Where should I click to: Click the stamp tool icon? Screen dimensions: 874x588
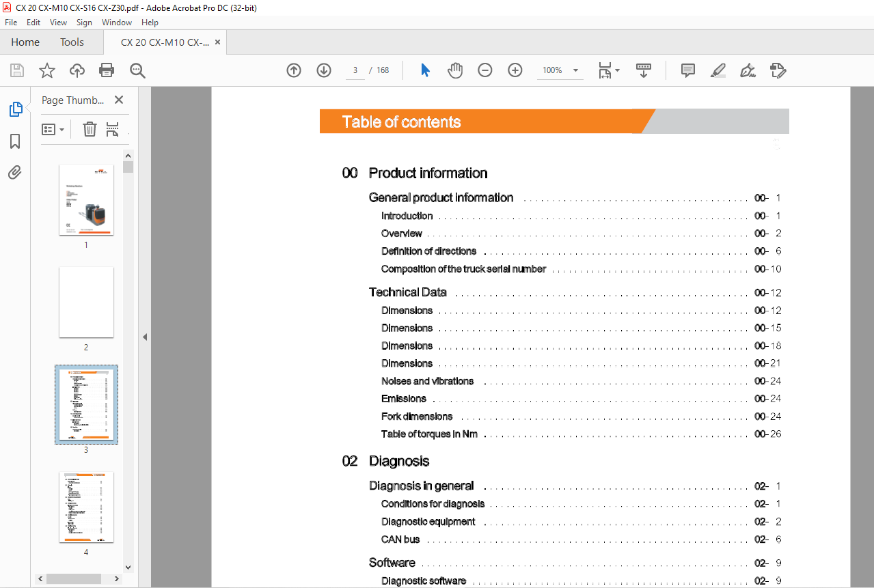(x=778, y=70)
